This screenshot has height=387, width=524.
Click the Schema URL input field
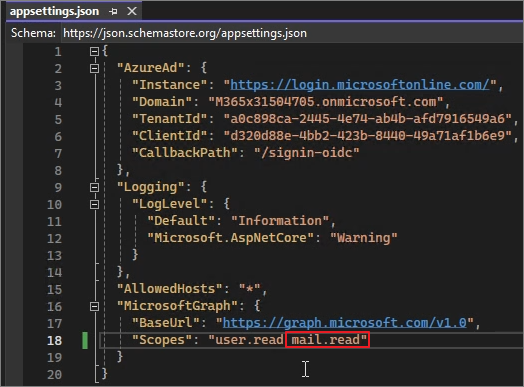pos(291,33)
